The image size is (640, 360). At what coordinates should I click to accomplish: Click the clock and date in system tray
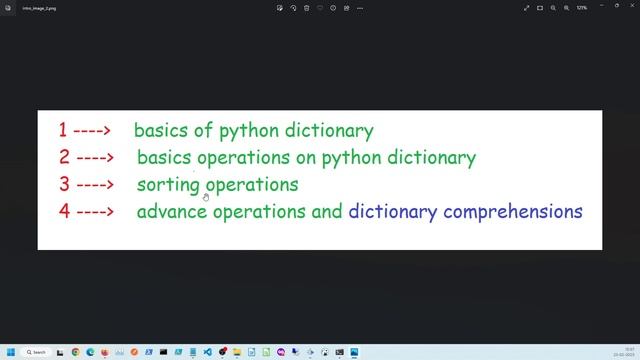click(x=624, y=352)
